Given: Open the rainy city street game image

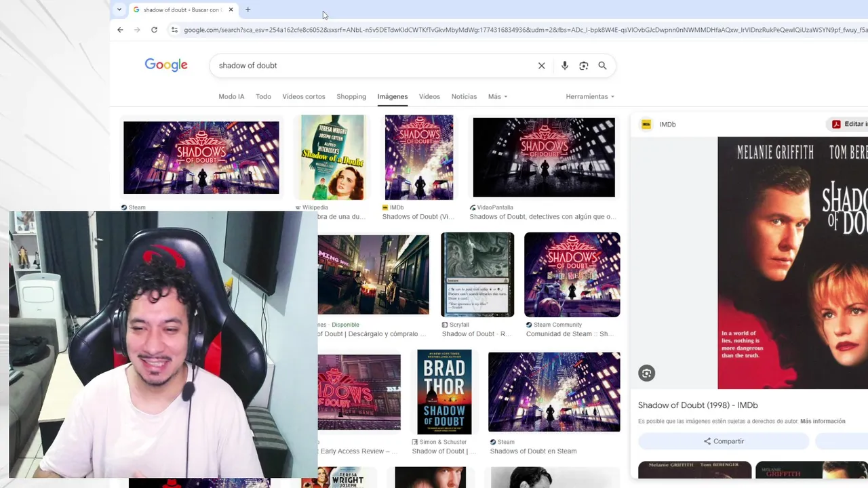Looking at the screenshot, I should pos(373,274).
